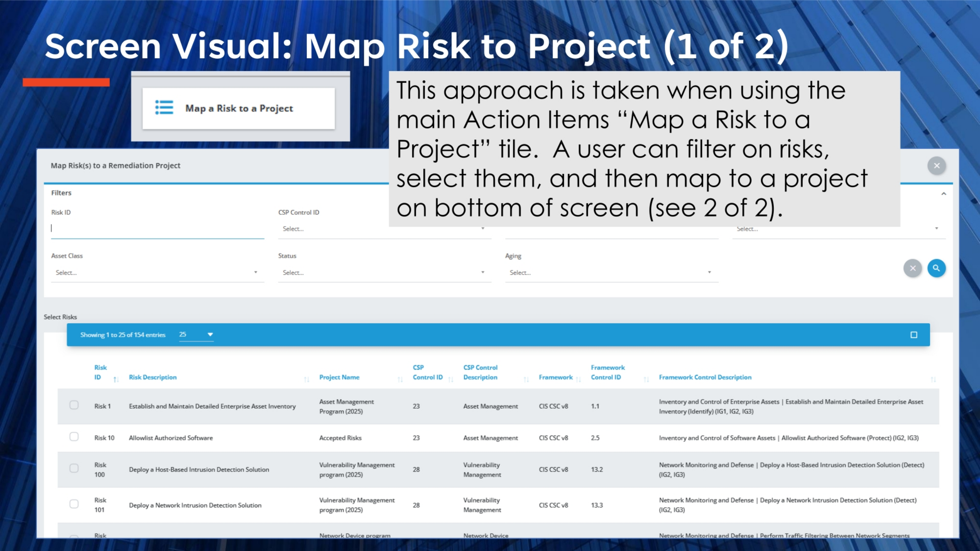Check the Risk 100 row checkbox
The image size is (980, 551).
74,468
